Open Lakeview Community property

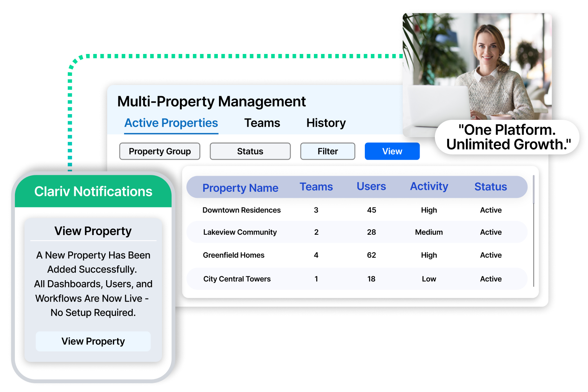[x=240, y=232]
